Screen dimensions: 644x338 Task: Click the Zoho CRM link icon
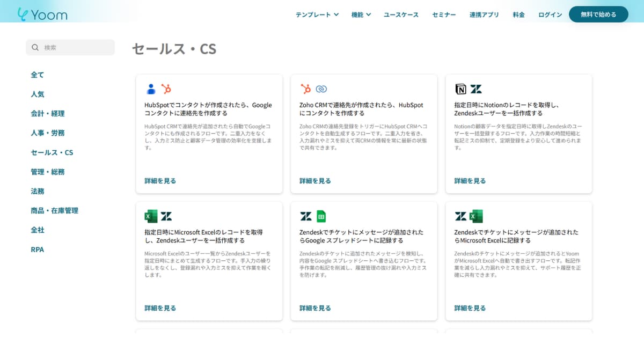(x=321, y=89)
